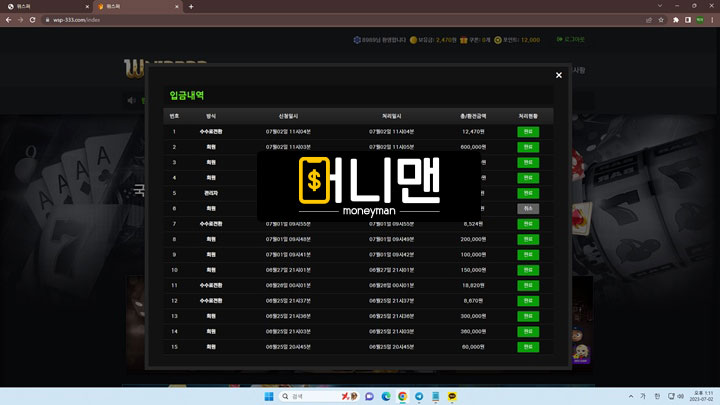Click status button in row 4
The width and height of the screenshot is (720, 405).
(528, 178)
